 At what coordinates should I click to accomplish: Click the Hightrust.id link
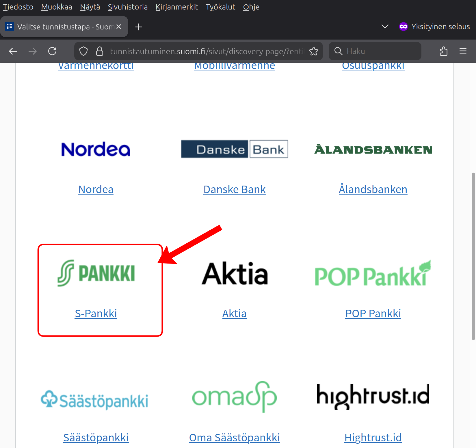(373, 438)
